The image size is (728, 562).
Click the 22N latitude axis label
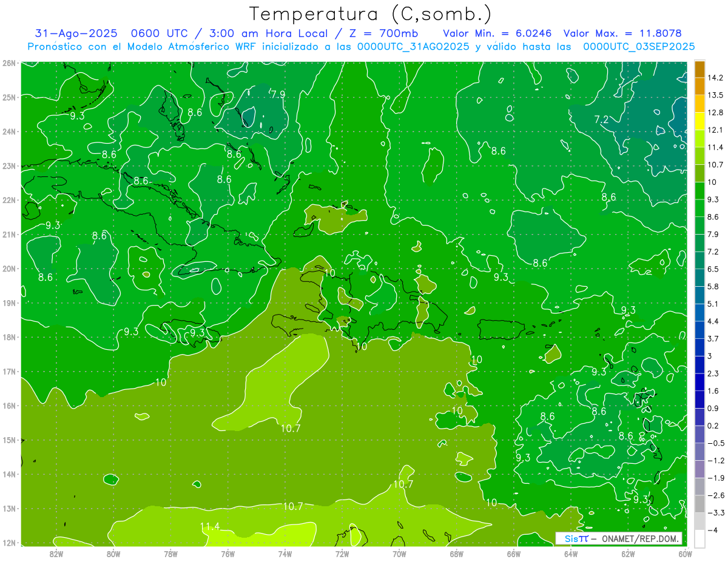(8, 200)
